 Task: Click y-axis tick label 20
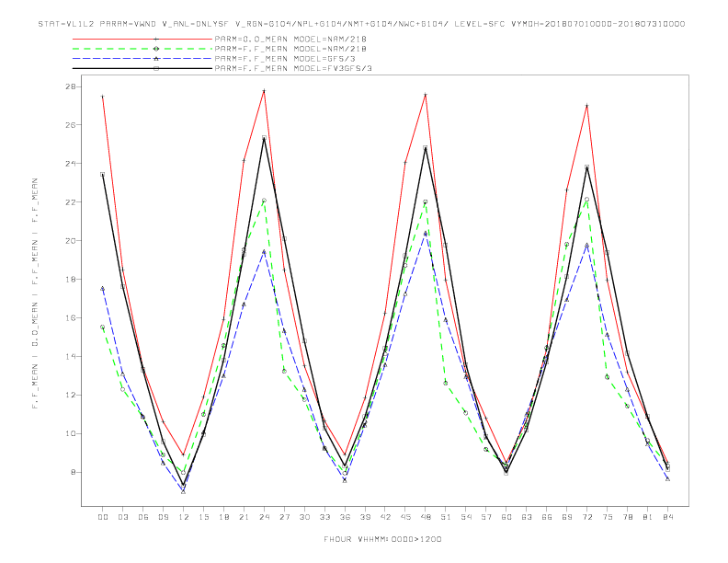[x=71, y=241]
